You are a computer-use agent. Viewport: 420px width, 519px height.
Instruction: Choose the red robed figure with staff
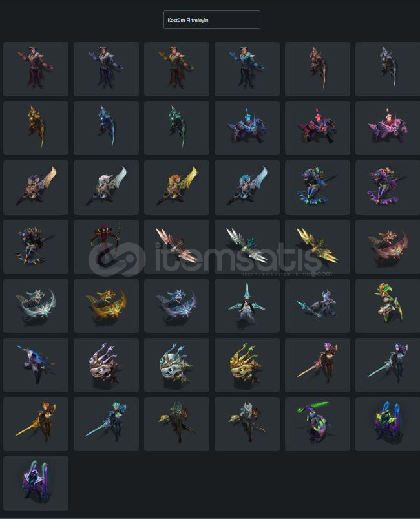[x=106, y=247]
